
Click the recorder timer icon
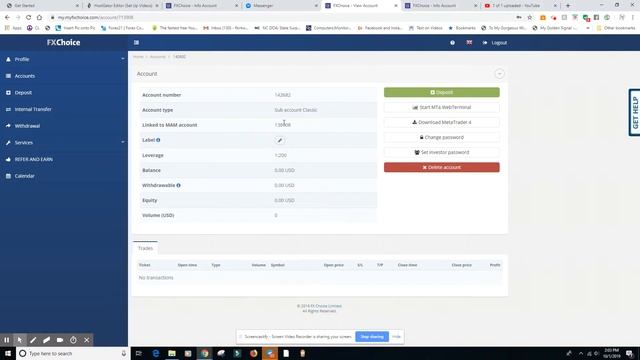click(73, 340)
